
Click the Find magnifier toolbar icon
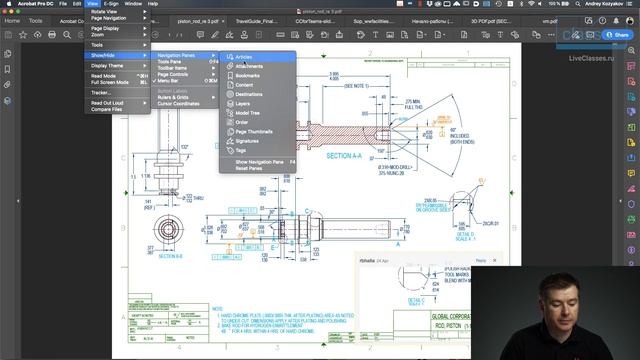(x=67, y=35)
